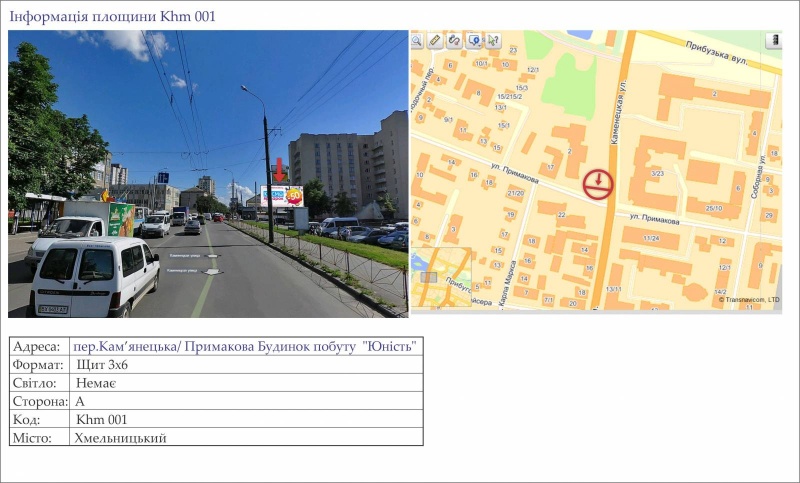Select the ruler measuring tool
Viewport: 800px width, 483px height.
pyautogui.click(x=435, y=41)
